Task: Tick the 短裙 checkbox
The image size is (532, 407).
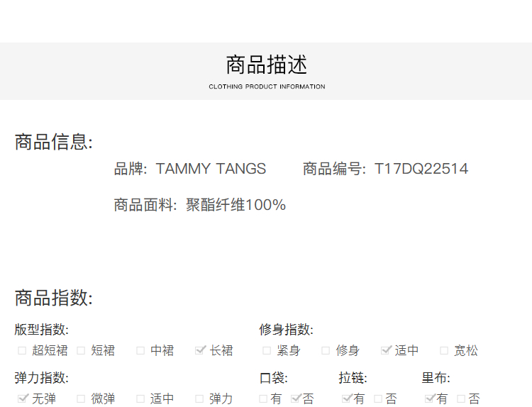Action: pyautogui.click(x=81, y=350)
